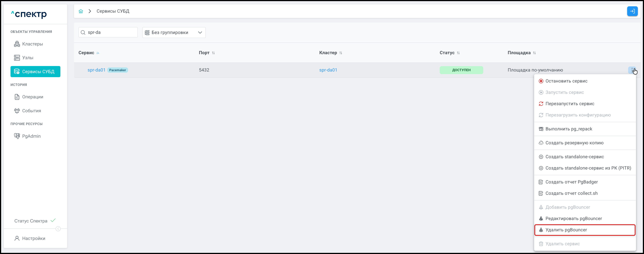The image size is (644, 254).
Task: Open the spr-da01 service link
Action: [x=96, y=70]
